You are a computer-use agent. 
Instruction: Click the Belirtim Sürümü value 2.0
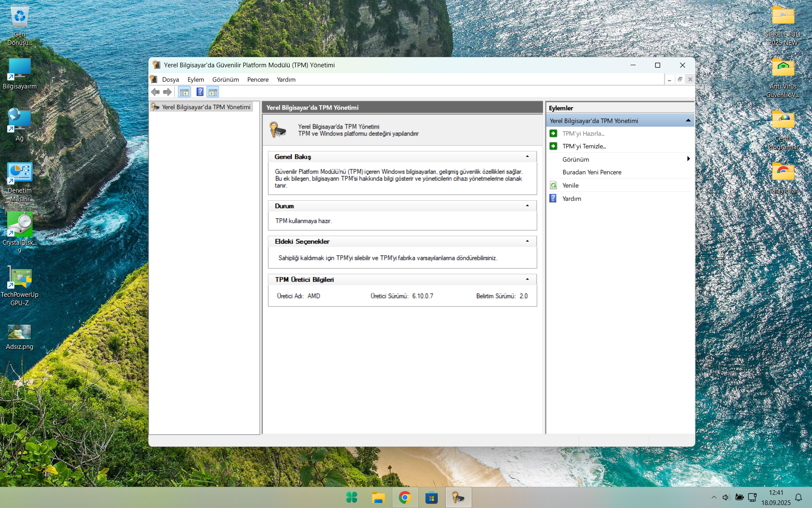click(524, 296)
